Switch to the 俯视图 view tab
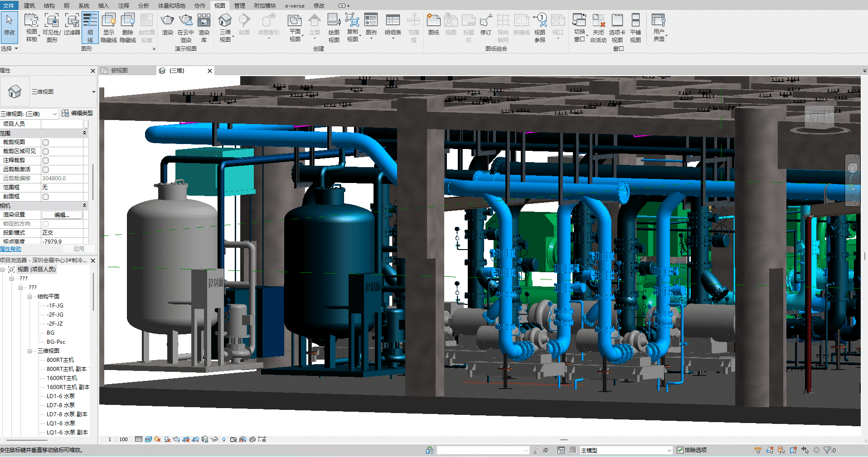This screenshot has width=868, height=457. click(x=119, y=71)
